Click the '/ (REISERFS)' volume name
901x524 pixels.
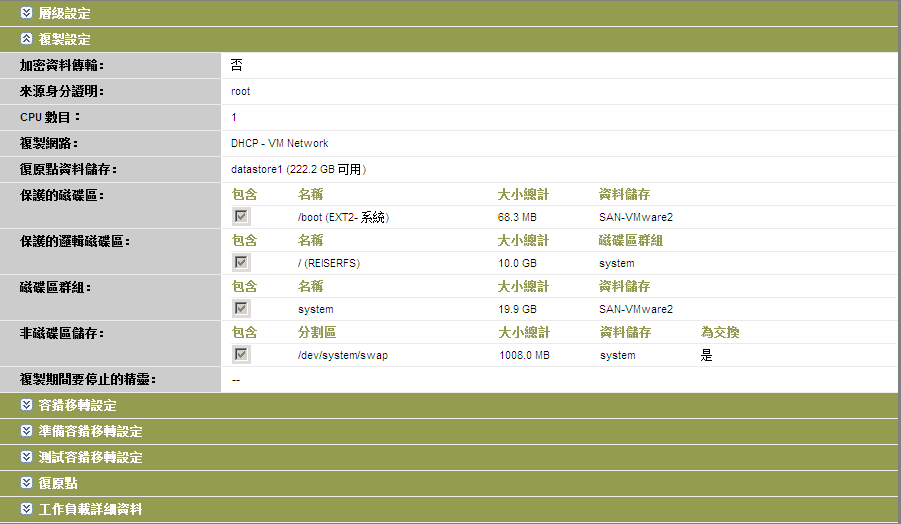(329, 263)
